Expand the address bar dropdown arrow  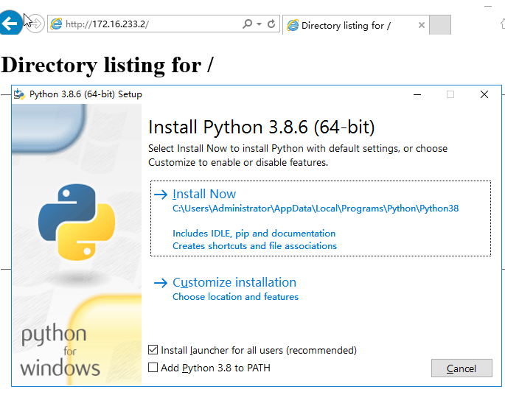(259, 24)
